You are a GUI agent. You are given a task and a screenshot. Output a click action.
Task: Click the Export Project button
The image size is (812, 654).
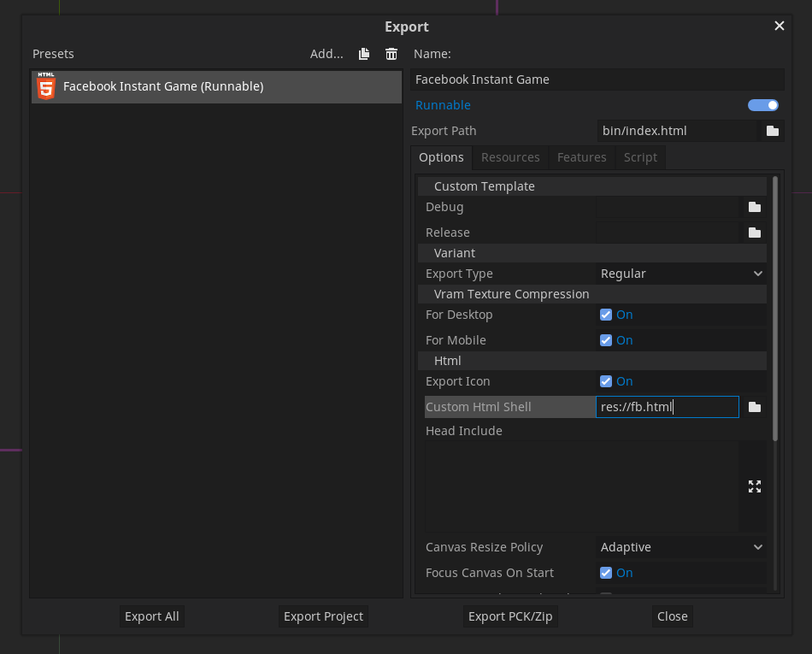323,616
